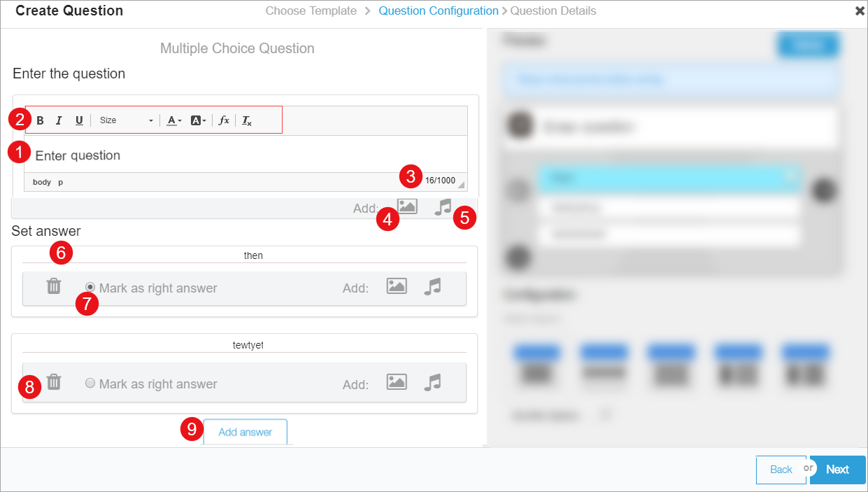Image resolution: width=868 pixels, height=492 pixels.
Task: Attach audio to the 'then' answer
Action: [x=433, y=286]
